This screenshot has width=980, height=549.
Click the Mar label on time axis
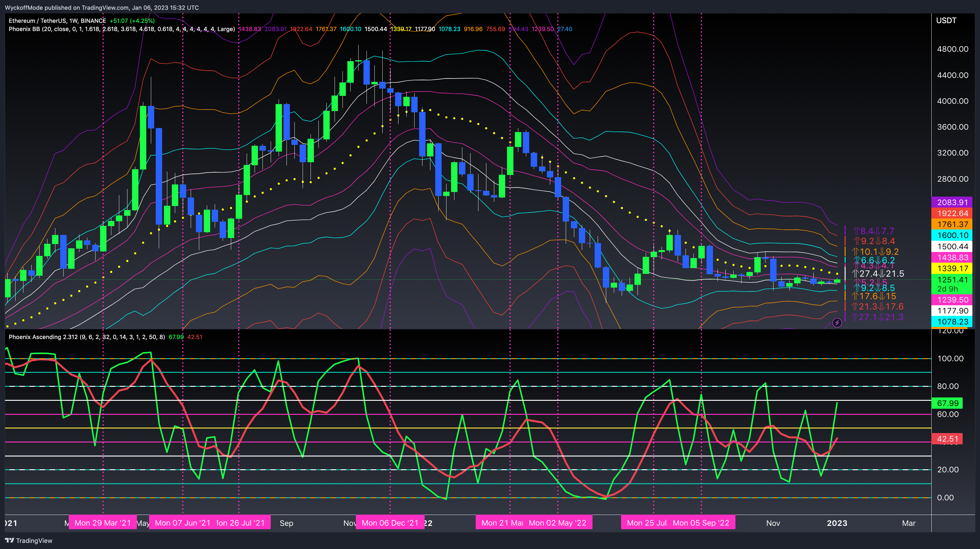pyautogui.click(x=909, y=523)
